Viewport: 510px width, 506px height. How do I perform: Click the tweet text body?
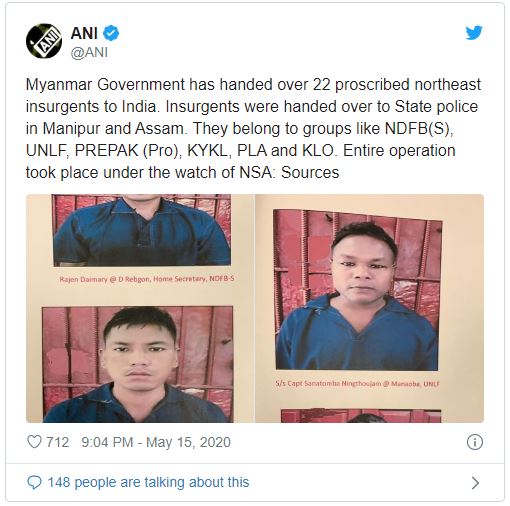[253, 128]
